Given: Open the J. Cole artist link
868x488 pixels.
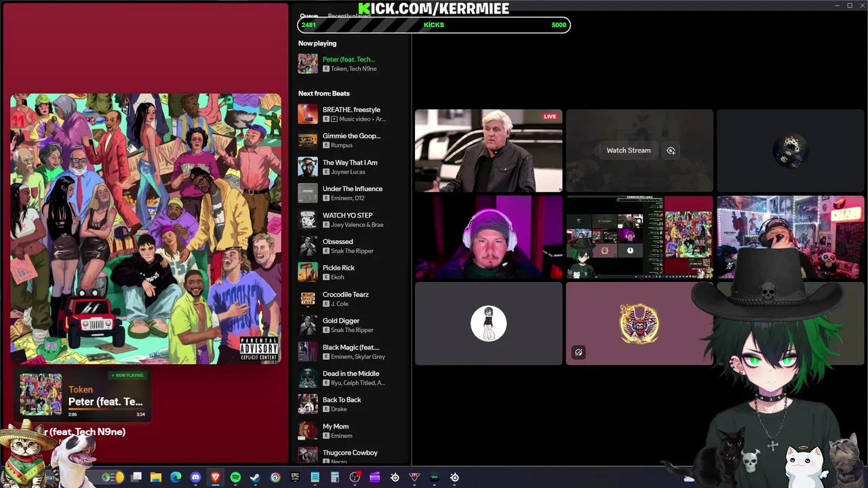Looking at the screenshot, I should (340, 304).
